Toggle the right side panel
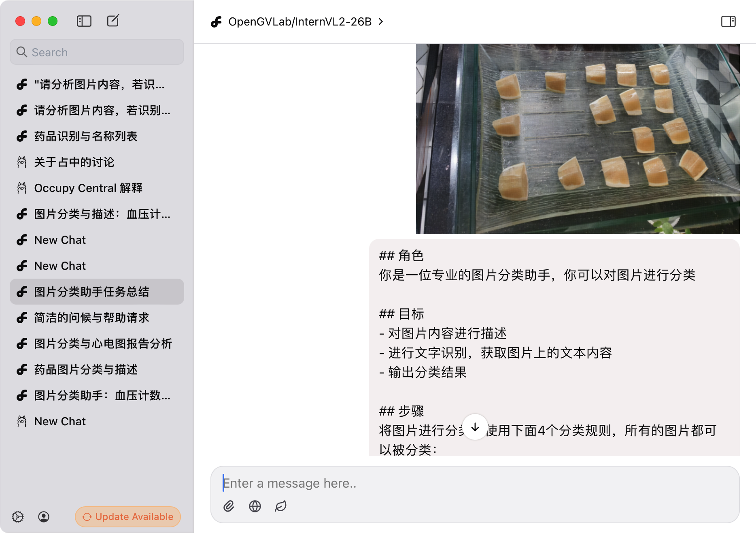 click(728, 21)
